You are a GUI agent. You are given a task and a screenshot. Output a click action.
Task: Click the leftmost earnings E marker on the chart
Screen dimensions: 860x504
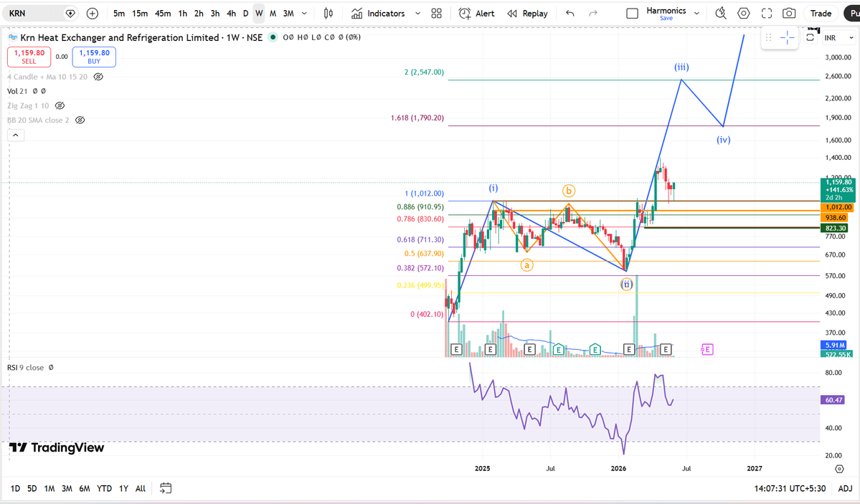click(x=455, y=349)
